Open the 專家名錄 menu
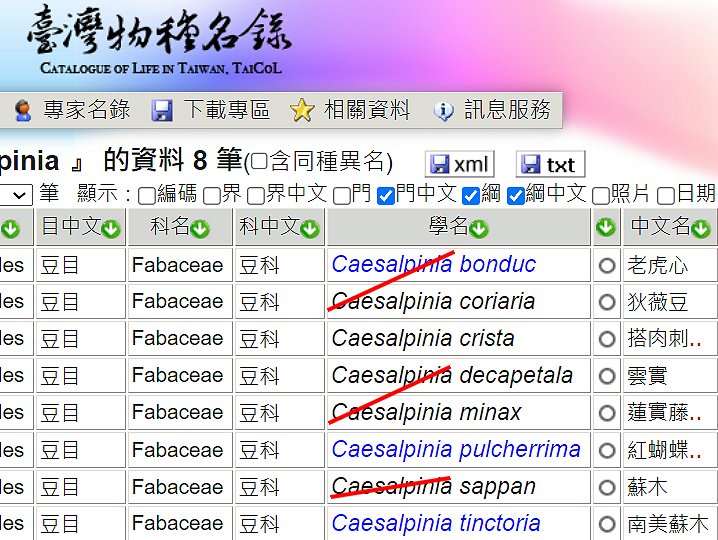 72,110
